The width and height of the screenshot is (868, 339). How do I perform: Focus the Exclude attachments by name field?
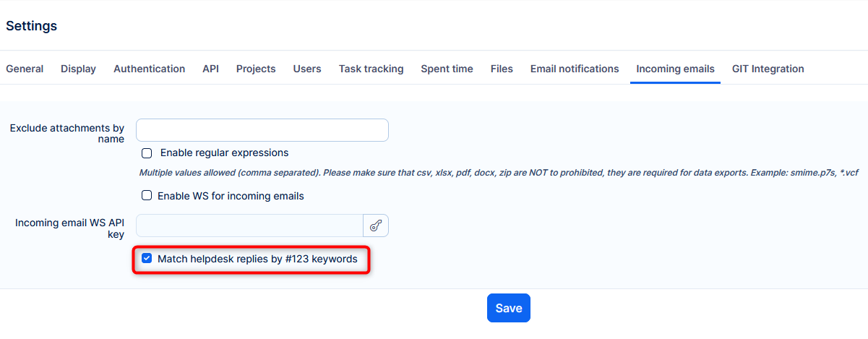tap(262, 130)
